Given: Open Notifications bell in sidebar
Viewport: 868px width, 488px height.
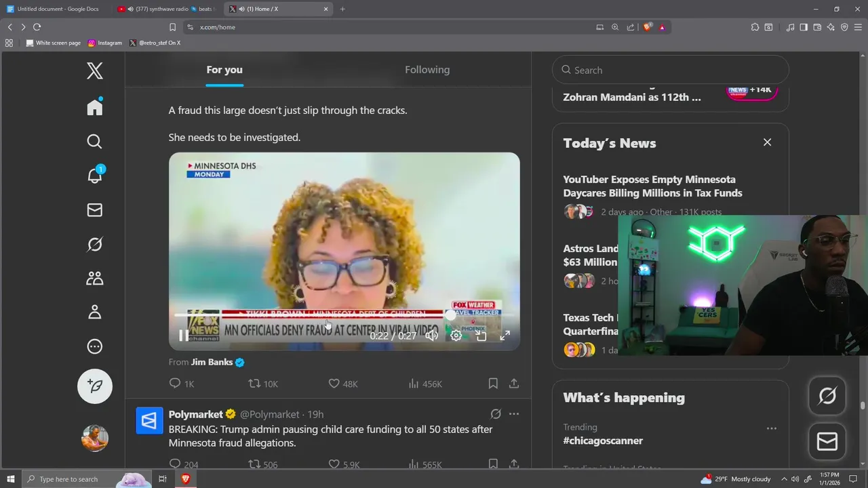Looking at the screenshot, I should click(x=95, y=175).
